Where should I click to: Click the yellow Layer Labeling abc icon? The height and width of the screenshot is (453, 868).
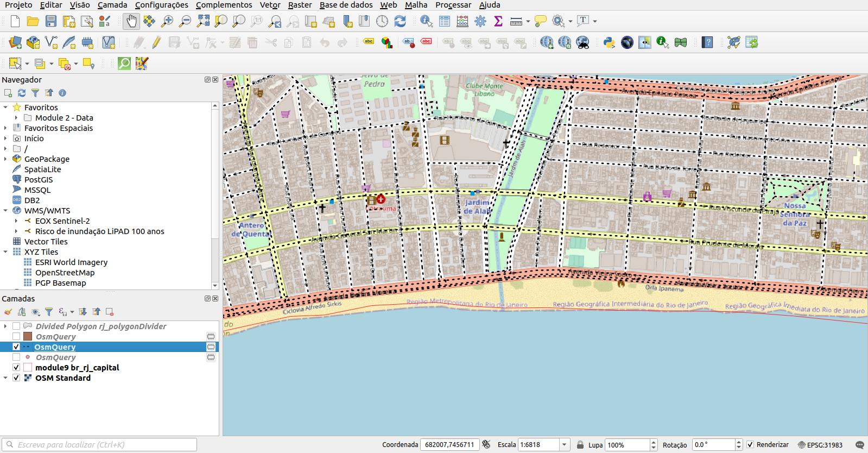coord(369,42)
